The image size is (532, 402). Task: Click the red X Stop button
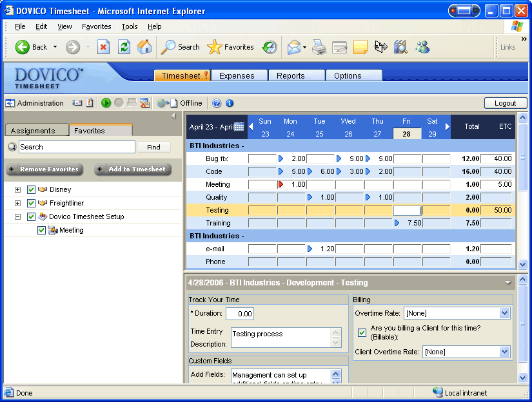click(x=103, y=47)
